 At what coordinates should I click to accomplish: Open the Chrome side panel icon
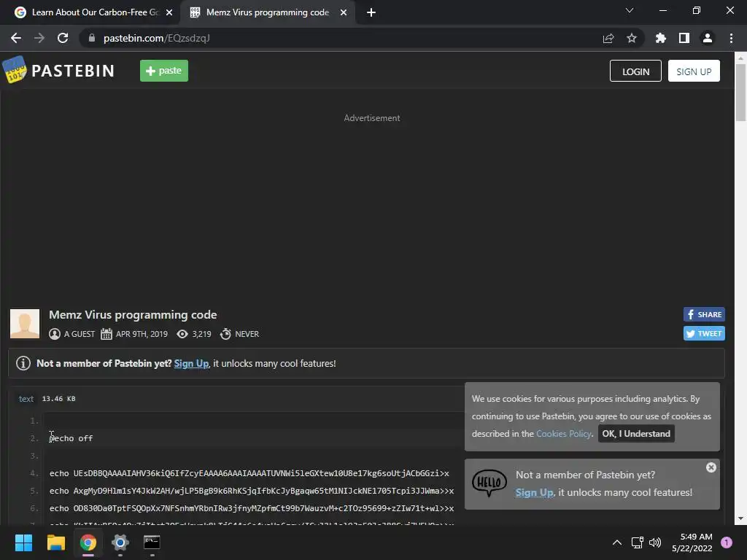[x=684, y=38]
